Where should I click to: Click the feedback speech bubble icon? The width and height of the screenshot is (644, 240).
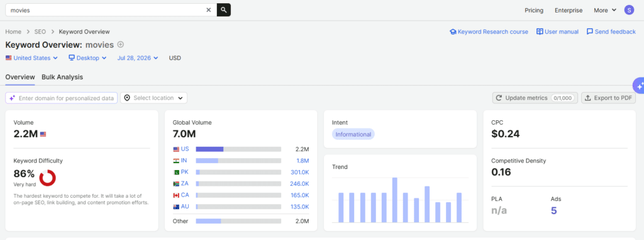(x=590, y=31)
